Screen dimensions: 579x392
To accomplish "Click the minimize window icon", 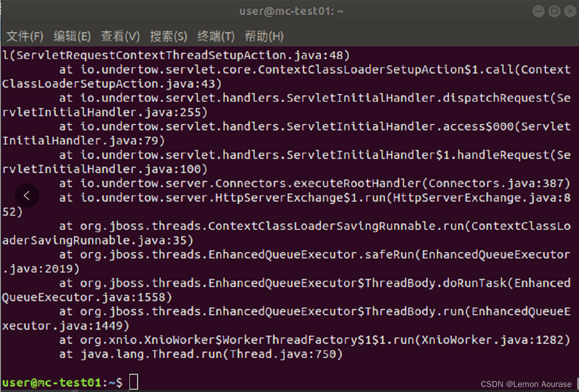I will pyautogui.click(x=538, y=11).
